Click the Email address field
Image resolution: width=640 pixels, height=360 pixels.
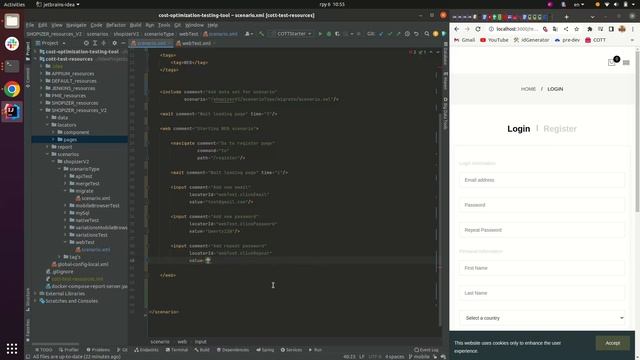tap(542, 180)
